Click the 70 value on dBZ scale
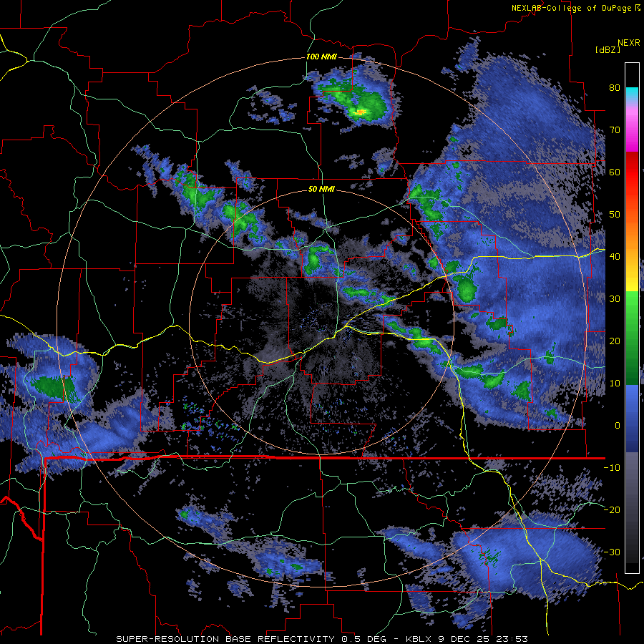The width and height of the screenshot is (644, 644). (x=615, y=130)
